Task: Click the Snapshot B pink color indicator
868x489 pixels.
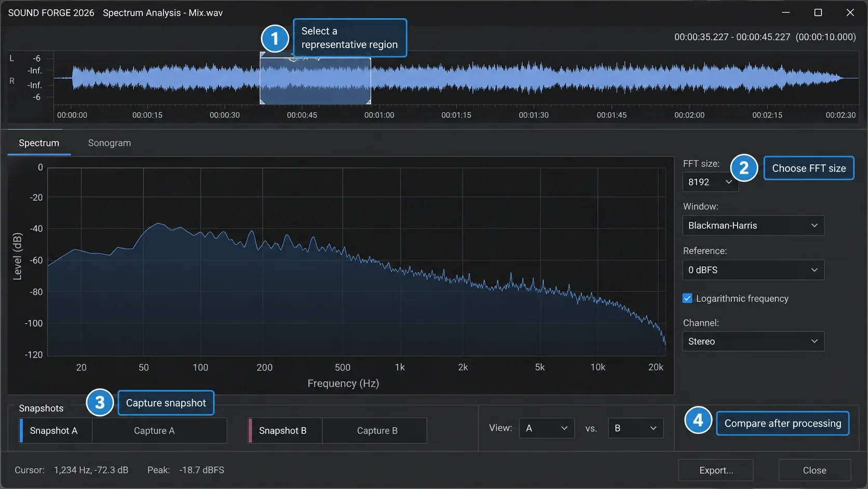Action: [250, 431]
